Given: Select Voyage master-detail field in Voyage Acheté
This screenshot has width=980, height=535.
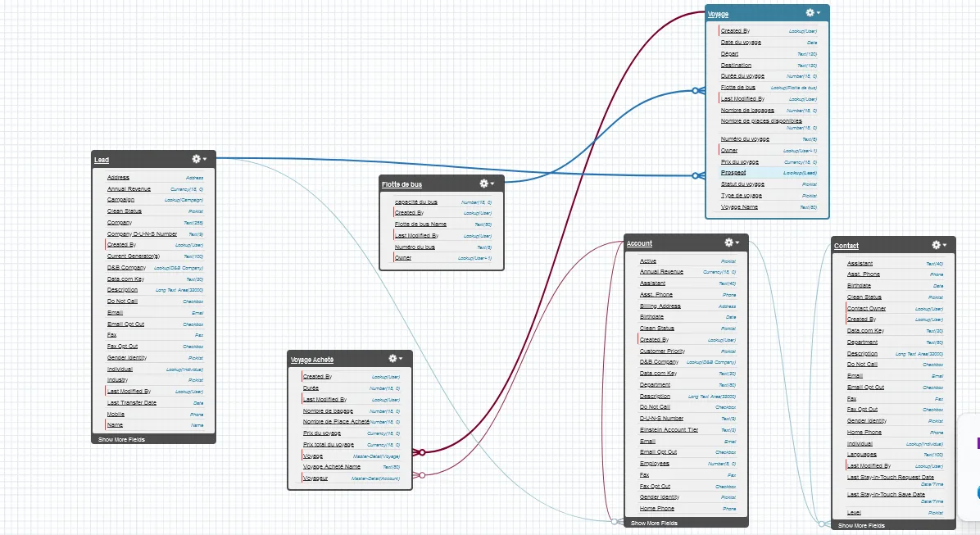Looking at the screenshot, I should (351, 456).
